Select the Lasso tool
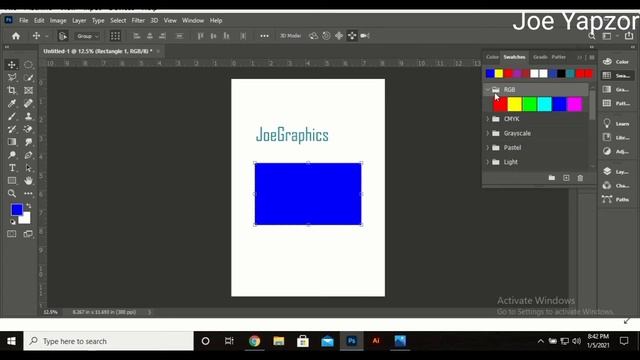This screenshot has width=640, height=360. click(12, 78)
